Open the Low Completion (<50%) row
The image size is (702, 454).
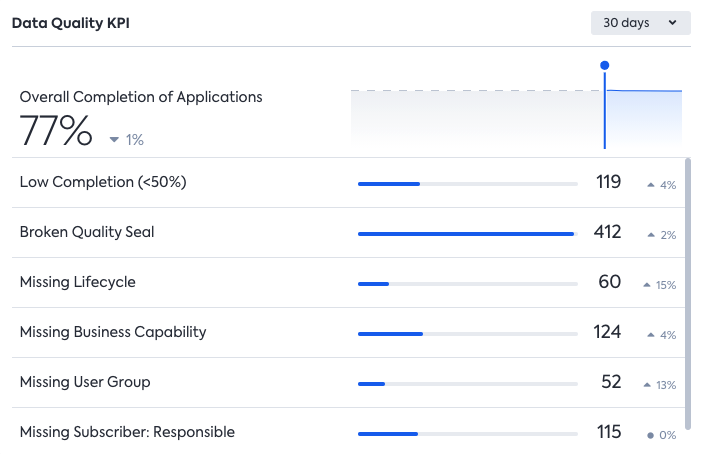pos(103,182)
